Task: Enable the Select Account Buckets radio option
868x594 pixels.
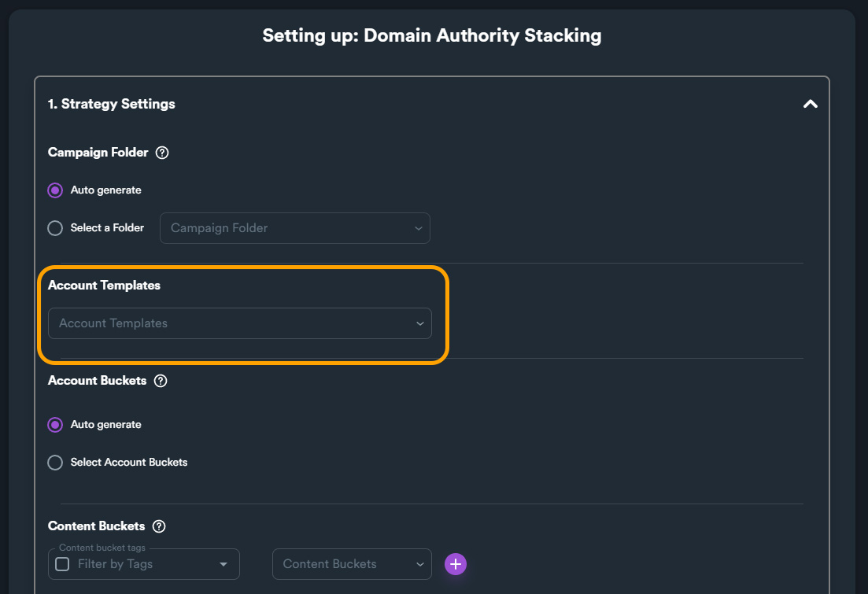Action: (55, 463)
